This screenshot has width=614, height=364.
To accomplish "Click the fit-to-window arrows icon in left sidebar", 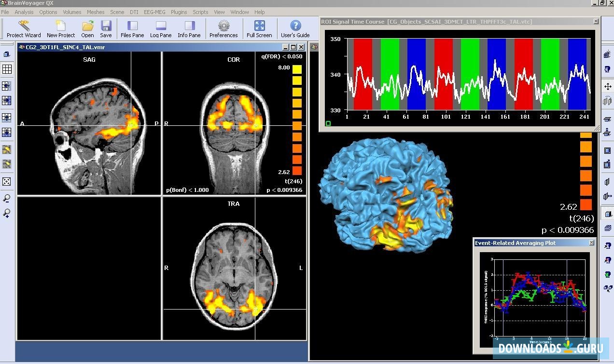I will click(7, 181).
